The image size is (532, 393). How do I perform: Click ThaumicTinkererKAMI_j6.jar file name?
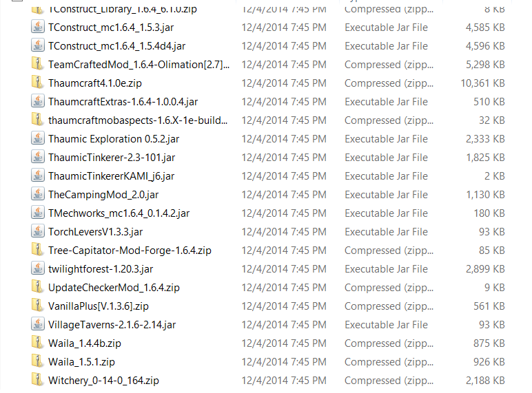[x=111, y=176]
